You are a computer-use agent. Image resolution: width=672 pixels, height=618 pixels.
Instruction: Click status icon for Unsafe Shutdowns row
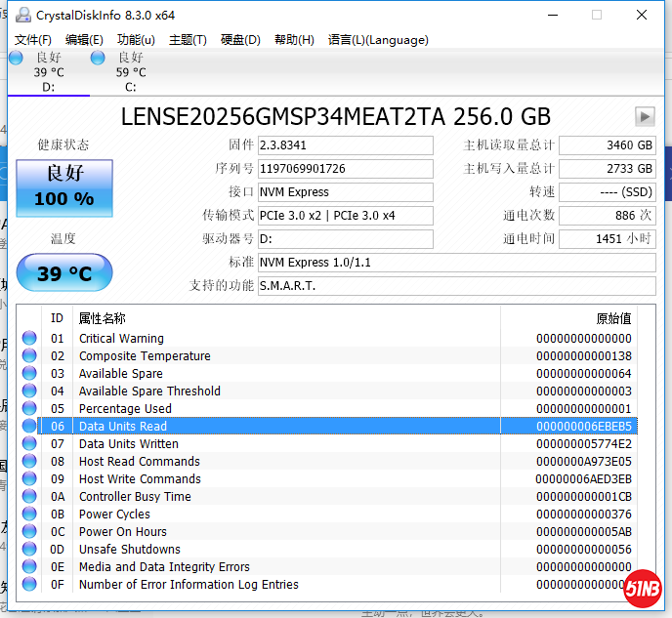(x=29, y=549)
